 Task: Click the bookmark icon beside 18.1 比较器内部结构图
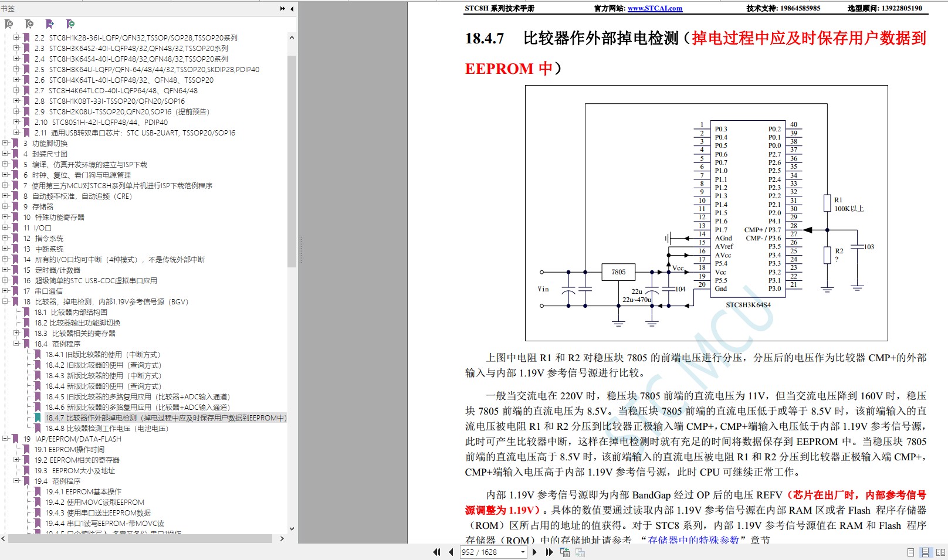click(26, 313)
